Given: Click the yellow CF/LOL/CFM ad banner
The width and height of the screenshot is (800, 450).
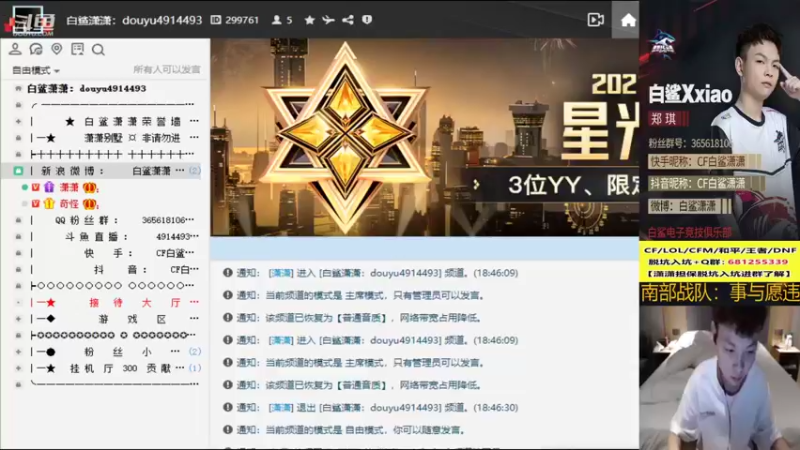Looking at the screenshot, I should pos(719,262).
